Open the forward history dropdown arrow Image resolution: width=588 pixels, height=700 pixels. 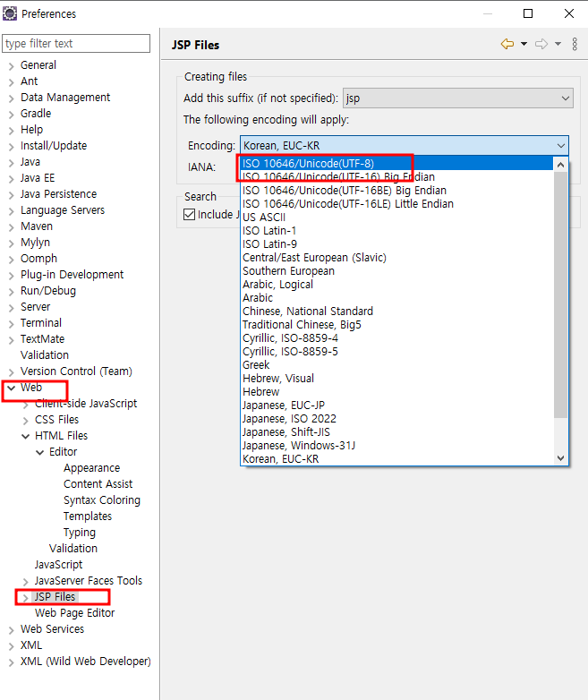point(558,44)
